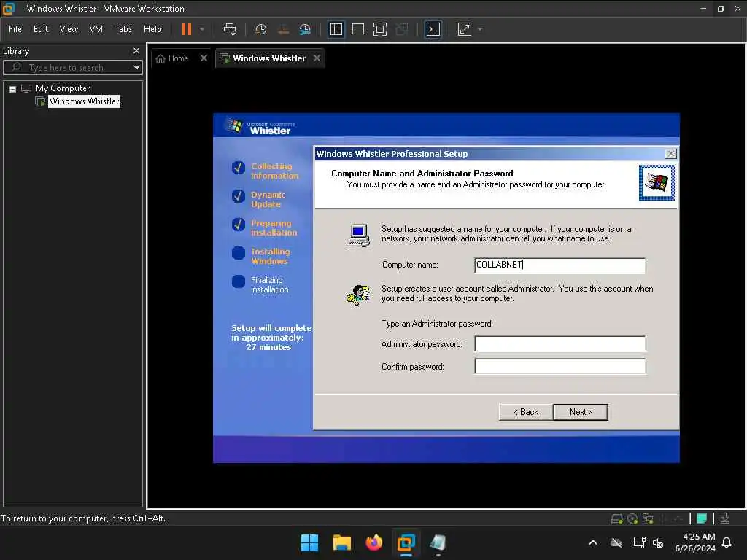Viewport: 747px width, 560px height.
Task: Click the CD/DVD drive status bar icon
Action: point(632,518)
